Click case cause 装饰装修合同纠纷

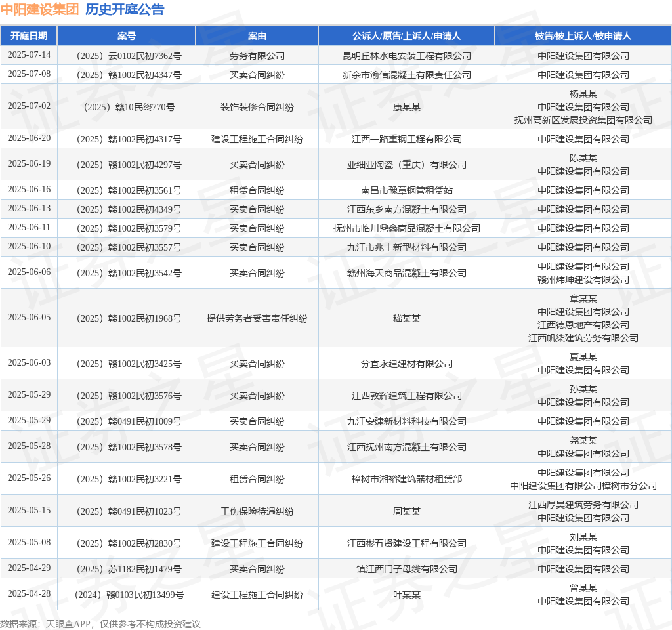coord(257,107)
